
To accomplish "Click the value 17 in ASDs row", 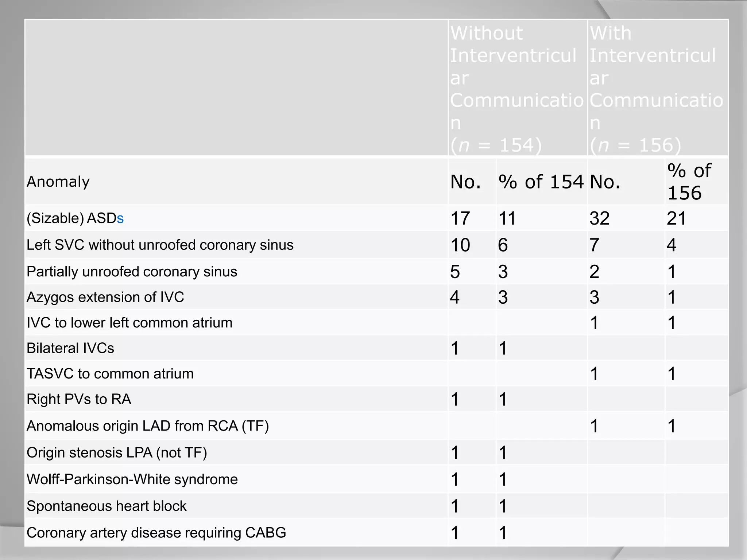I will [x=460, y=219].
